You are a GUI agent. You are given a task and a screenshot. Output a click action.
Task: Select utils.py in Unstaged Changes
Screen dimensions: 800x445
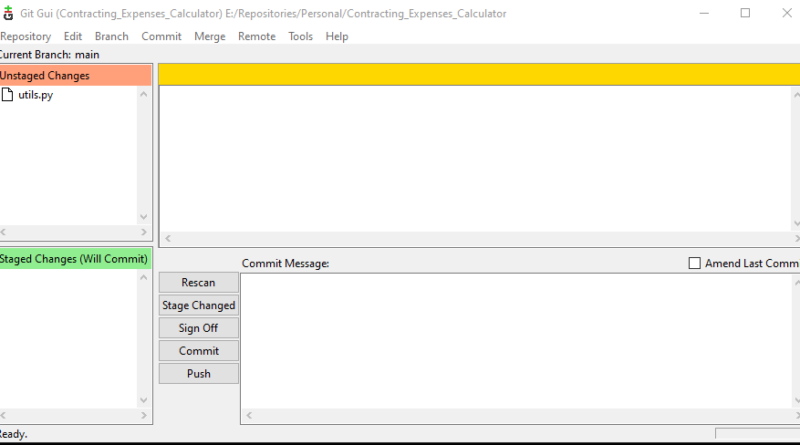click(35, 95)
